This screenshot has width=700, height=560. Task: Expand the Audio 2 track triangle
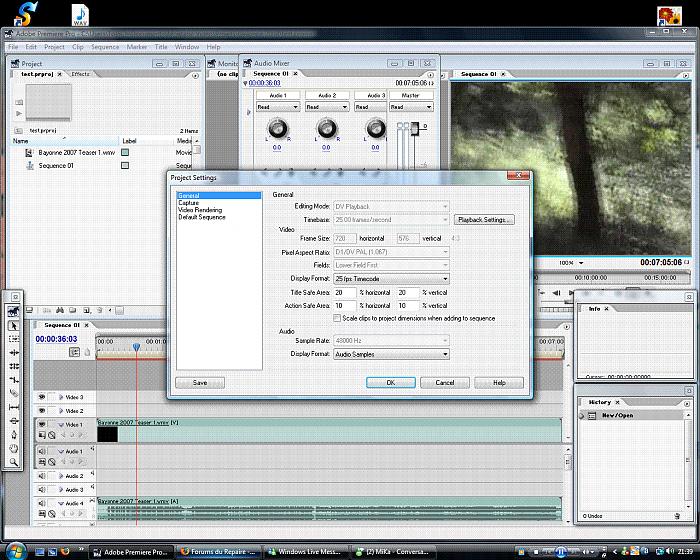pyautogui.click(x=61, y=476)
